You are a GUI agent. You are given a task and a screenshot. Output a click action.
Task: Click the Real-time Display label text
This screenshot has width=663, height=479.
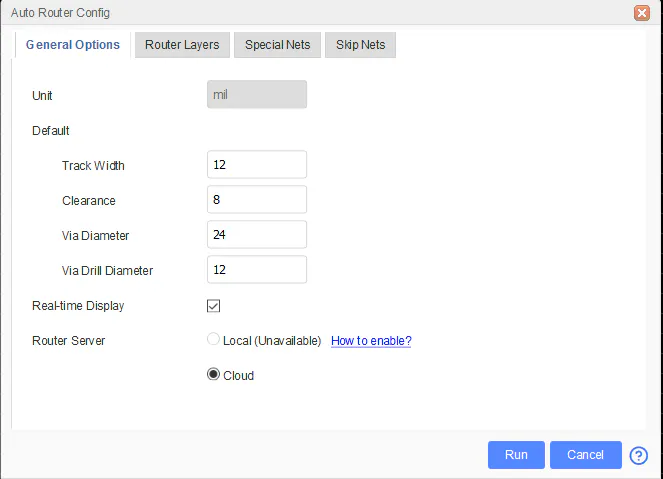pos(78,306)
